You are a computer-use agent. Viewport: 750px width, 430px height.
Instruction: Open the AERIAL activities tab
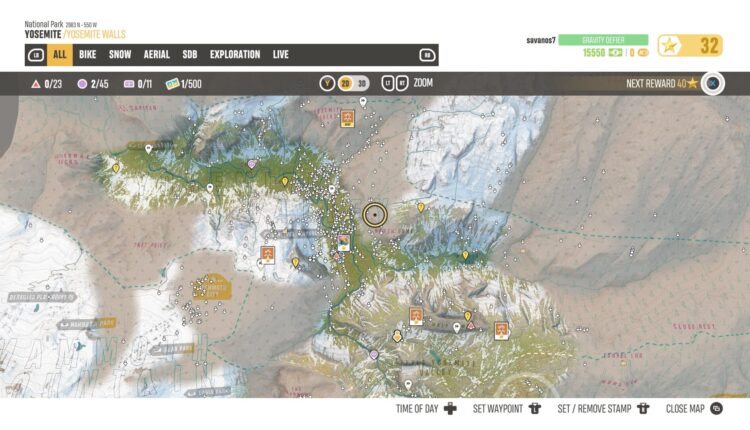[x=156, y=55]
